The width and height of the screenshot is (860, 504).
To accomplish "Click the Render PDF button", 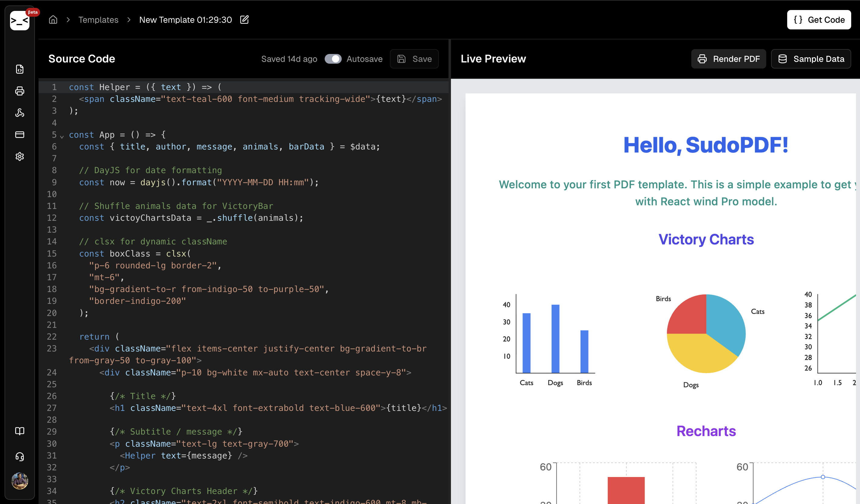I will tap(728, 59).
